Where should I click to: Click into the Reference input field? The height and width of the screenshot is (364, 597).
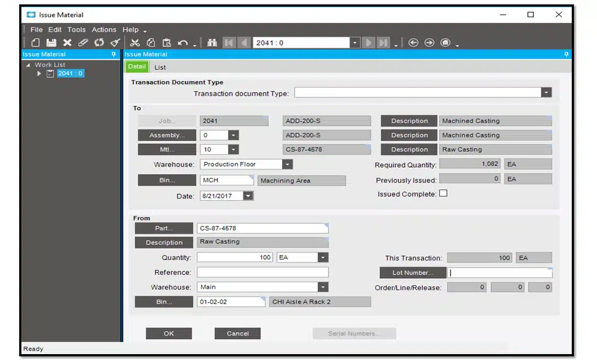[x=262, y=272]
